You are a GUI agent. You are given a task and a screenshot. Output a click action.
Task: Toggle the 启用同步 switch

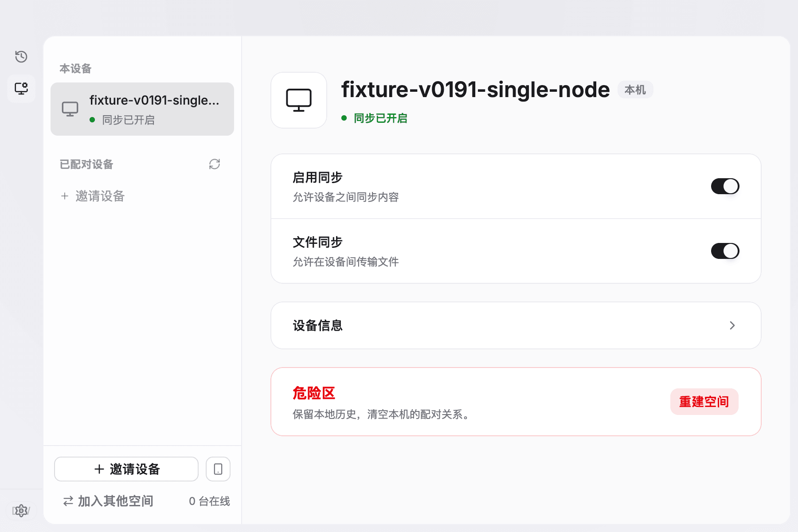[725, 186]
